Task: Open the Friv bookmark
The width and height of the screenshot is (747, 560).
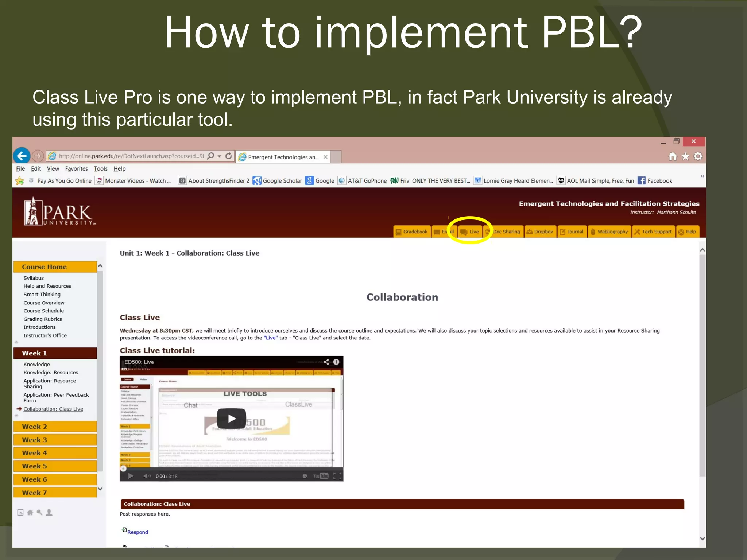Action: [430, 181]
